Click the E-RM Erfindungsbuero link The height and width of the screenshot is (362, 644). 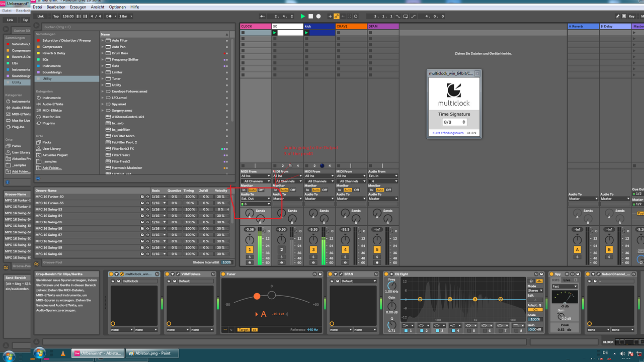coord(447,133)
